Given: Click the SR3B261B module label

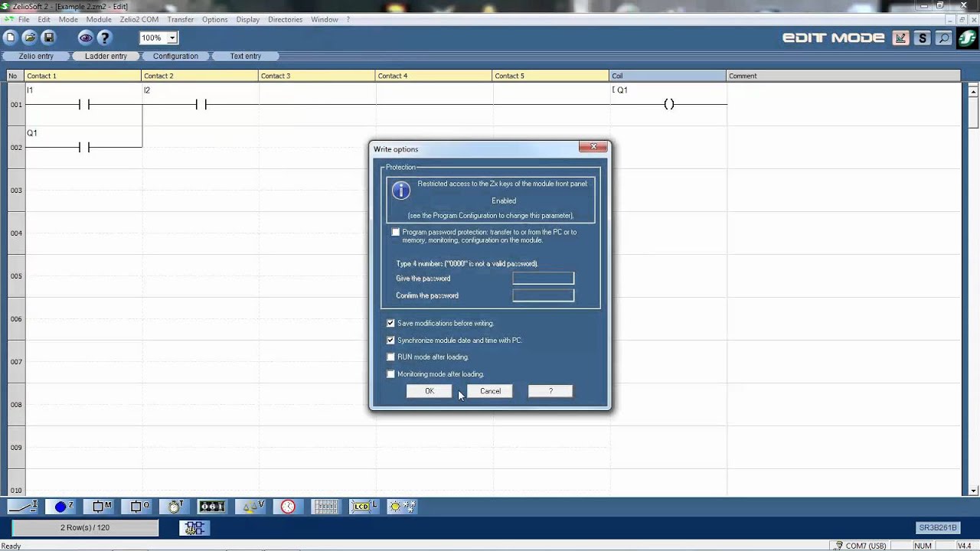Looking at the screenshot, I should [x=938, y=528].
